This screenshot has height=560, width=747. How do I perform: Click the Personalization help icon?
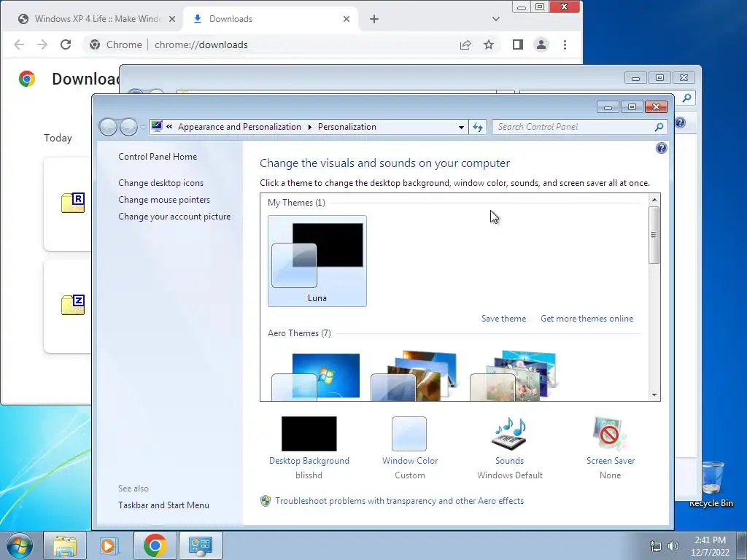661,148
